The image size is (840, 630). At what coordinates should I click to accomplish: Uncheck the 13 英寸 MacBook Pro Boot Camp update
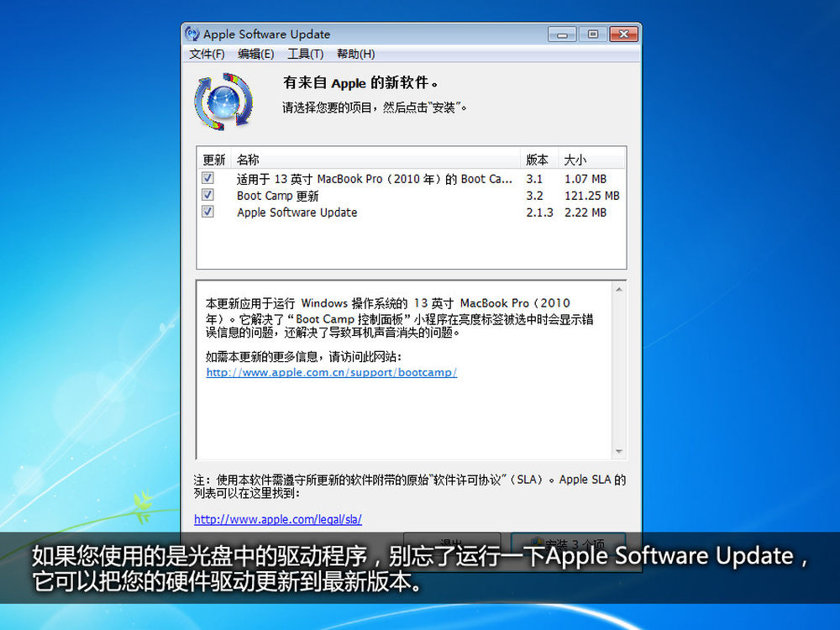coord(207,178)
